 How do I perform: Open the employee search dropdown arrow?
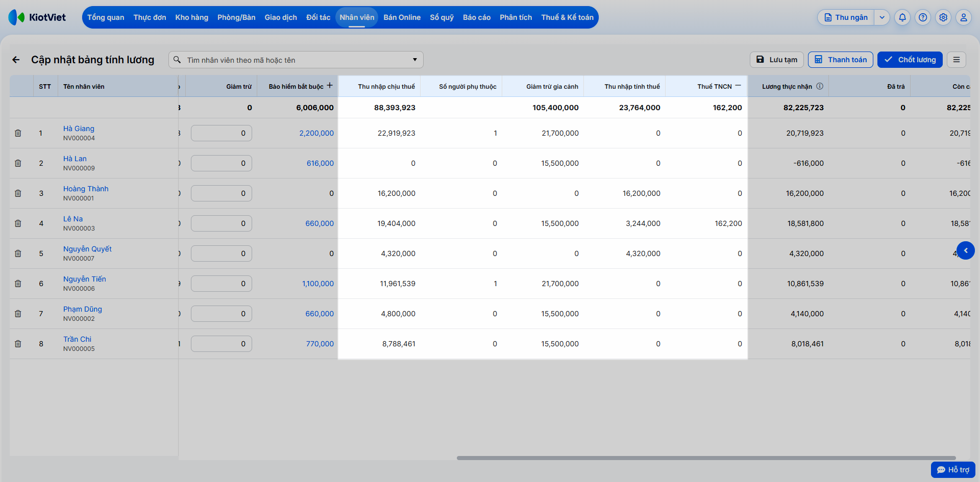(415, 60)
